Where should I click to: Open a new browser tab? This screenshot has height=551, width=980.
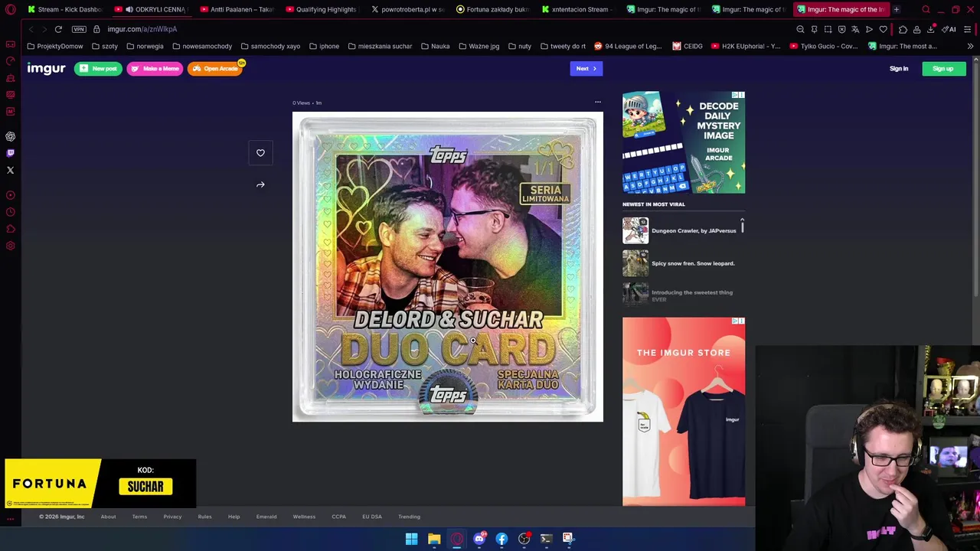tap(896, 10)
